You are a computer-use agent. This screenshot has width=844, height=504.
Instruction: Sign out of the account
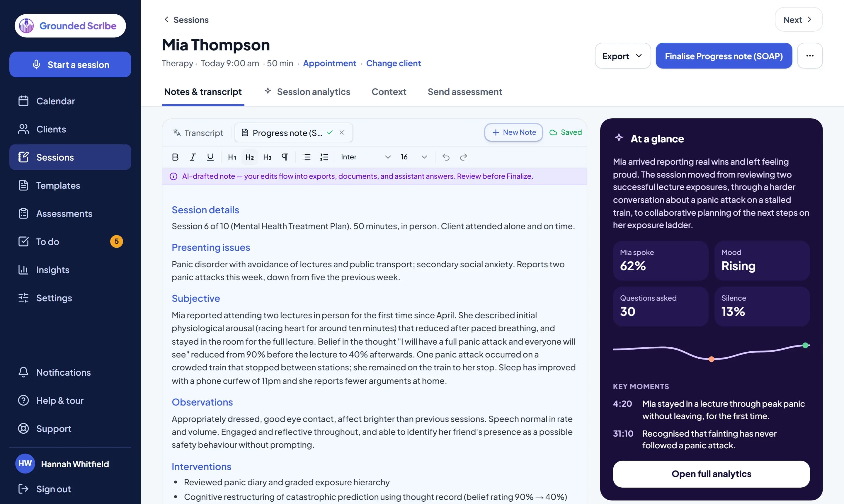coord(70,489)
